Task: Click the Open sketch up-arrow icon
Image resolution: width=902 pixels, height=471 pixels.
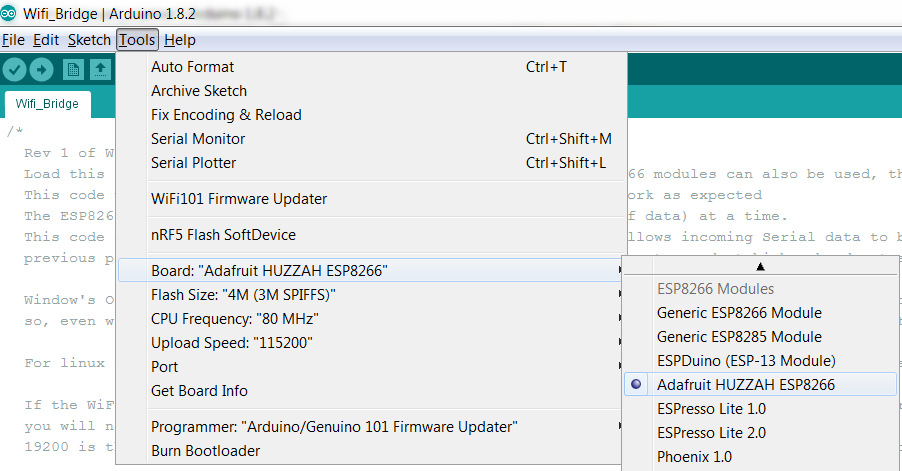Action: (x=101, y=70)
